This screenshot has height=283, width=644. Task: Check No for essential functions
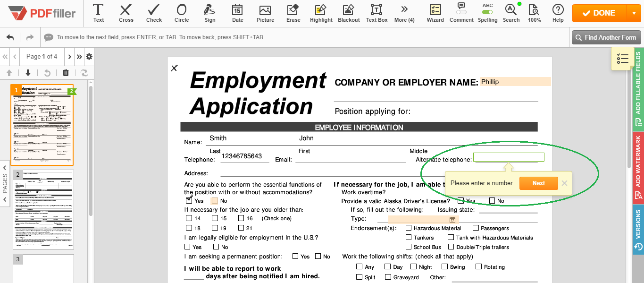click(215, 200)
